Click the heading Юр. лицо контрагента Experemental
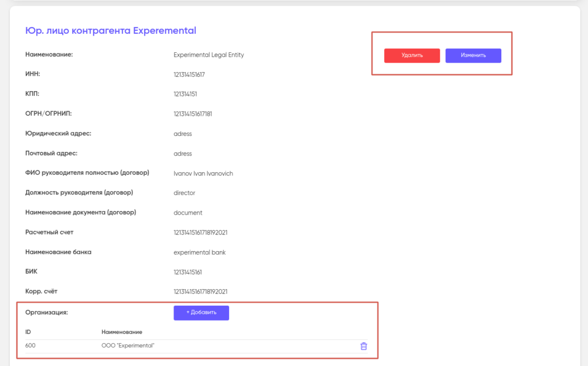588x366 pixels. (x=111, y=31)
